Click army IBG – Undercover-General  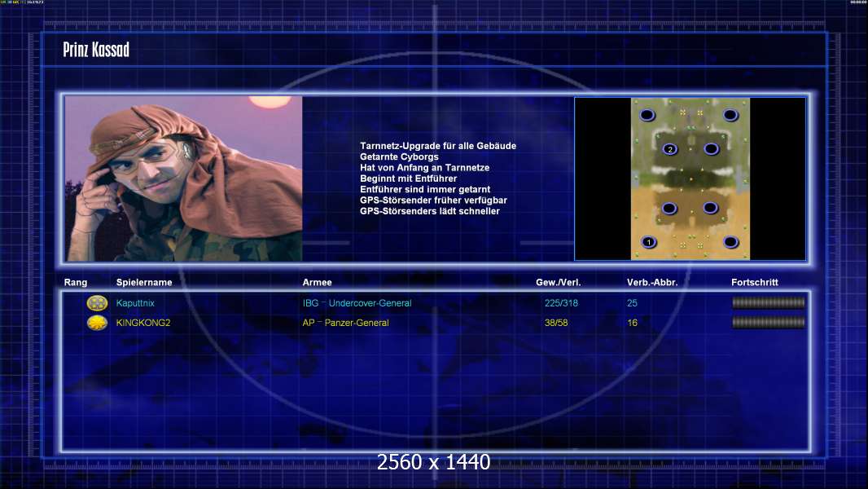click(357, 303)
